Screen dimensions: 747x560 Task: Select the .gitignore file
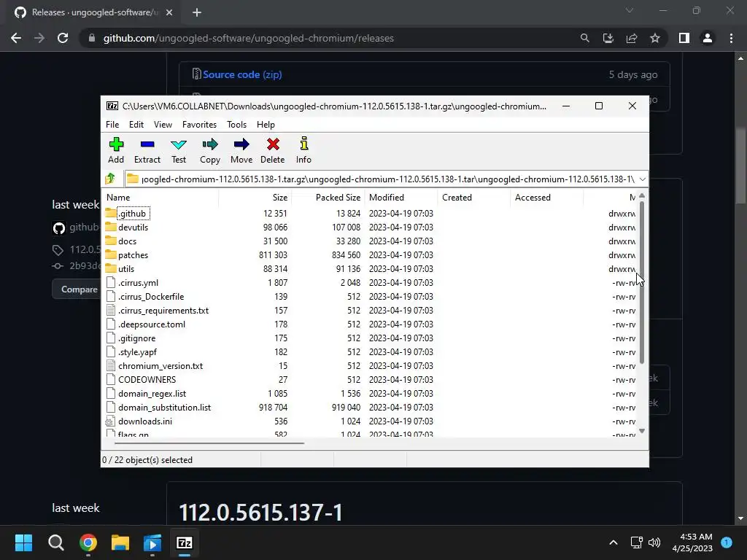[136, 338]
